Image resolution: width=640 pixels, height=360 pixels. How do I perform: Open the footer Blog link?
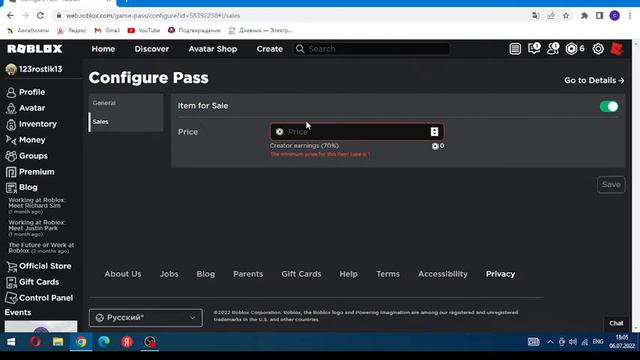point(206,274)
